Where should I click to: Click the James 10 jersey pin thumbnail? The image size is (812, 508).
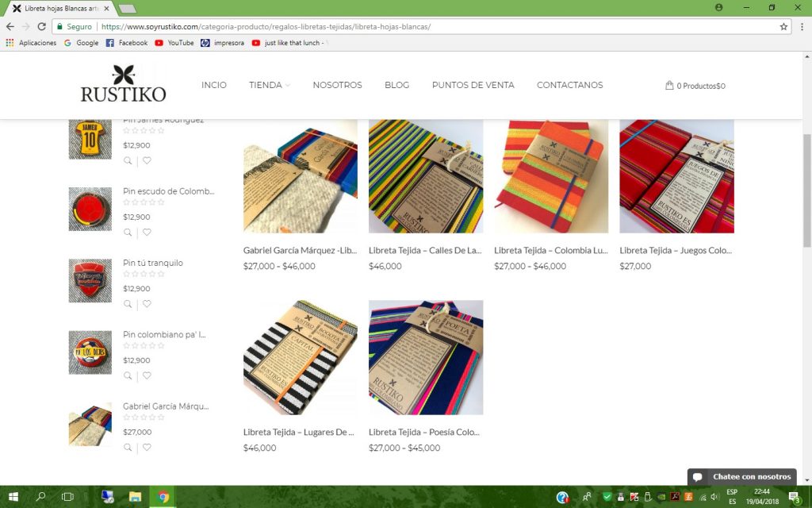[x=90, y=139]
